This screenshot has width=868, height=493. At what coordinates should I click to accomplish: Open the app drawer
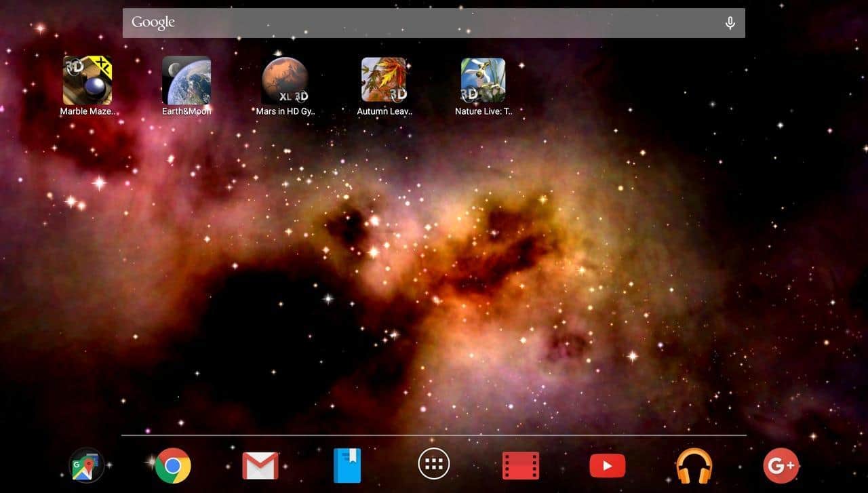(x=434, y=465)
